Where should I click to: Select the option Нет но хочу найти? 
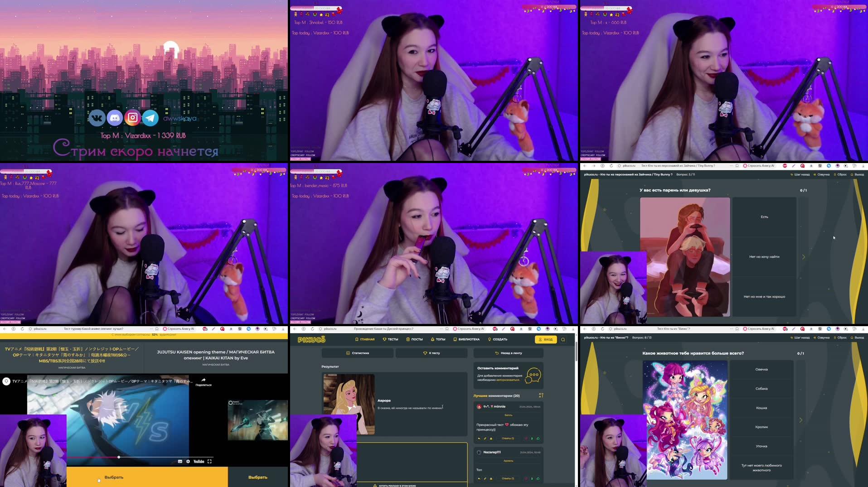pyautogui.click(x=764, y=256)
